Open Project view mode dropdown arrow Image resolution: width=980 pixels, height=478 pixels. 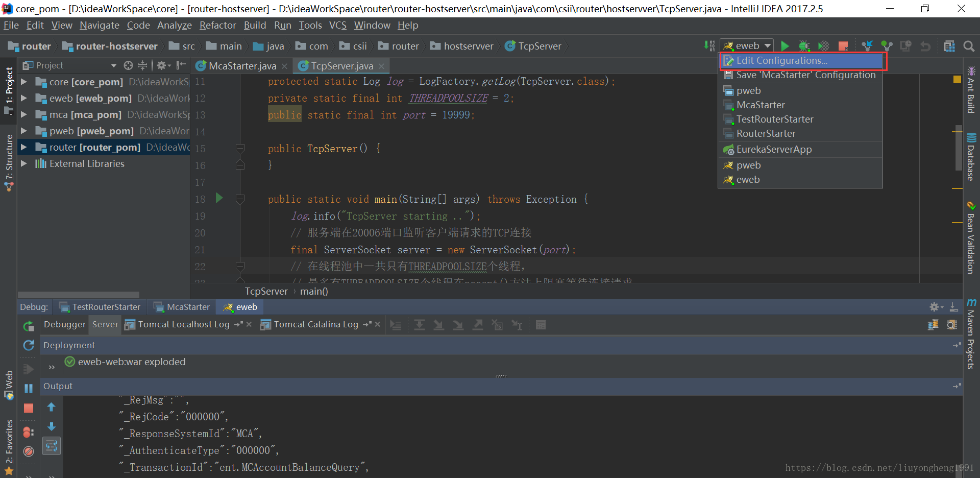pyautogui.click(x=114, y=65)
